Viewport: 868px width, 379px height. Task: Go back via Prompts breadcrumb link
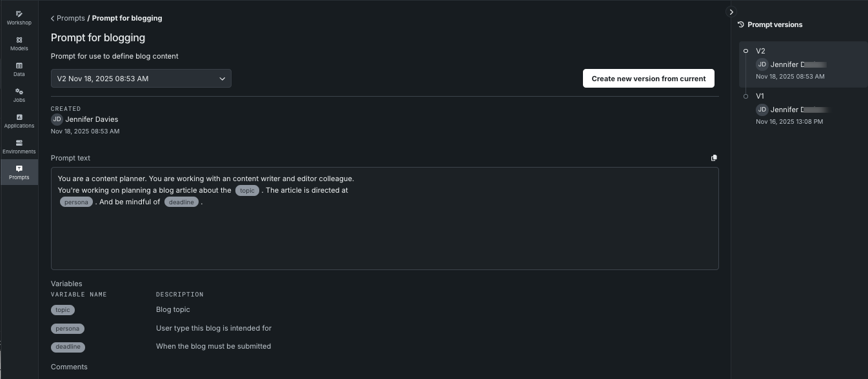point(70,18)
